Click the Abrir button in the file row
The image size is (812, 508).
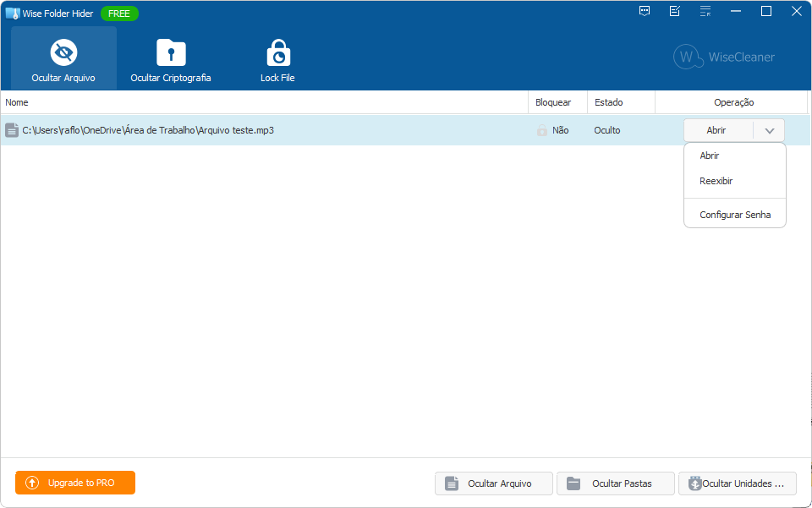pyautogui.click(x=718, y=130)
